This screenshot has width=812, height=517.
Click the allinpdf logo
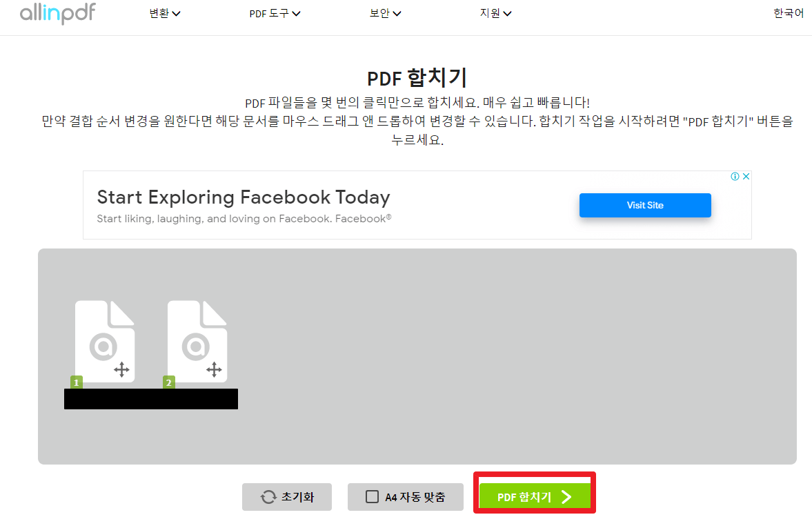(57, 13)
